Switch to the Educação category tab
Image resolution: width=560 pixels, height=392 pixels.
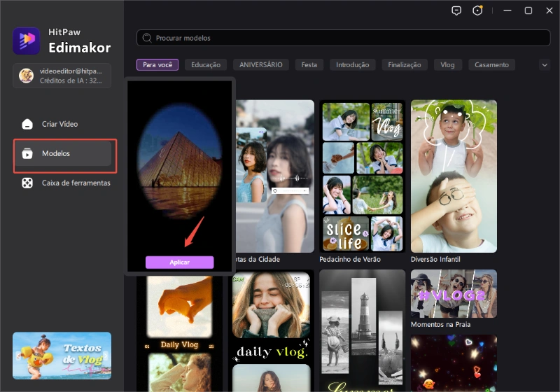[206, 64]
